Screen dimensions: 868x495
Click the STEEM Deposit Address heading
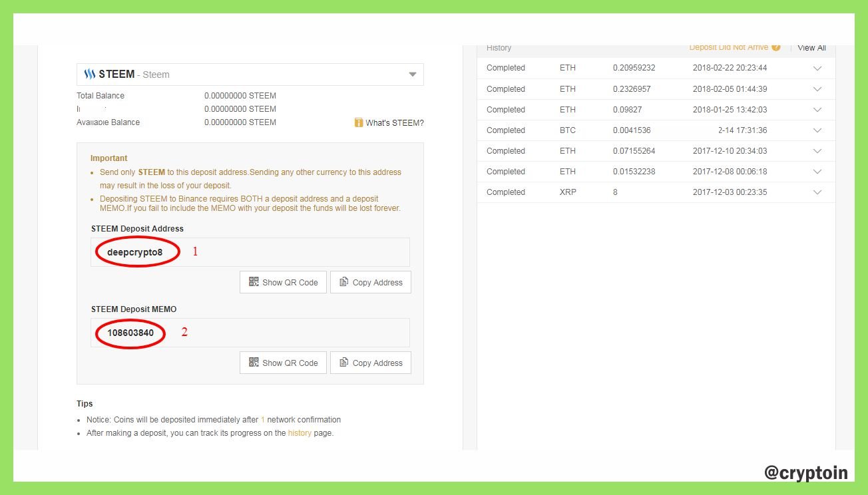click(x=137, y=229)
